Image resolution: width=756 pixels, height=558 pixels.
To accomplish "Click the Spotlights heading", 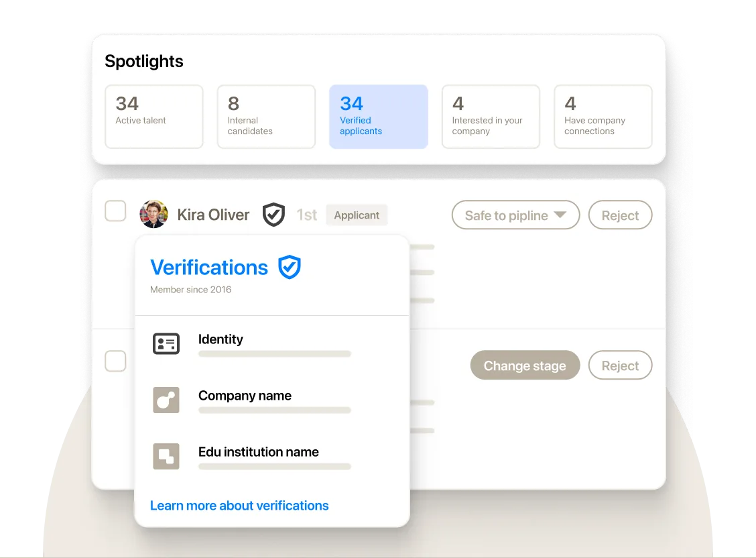I will coord(143,61).
